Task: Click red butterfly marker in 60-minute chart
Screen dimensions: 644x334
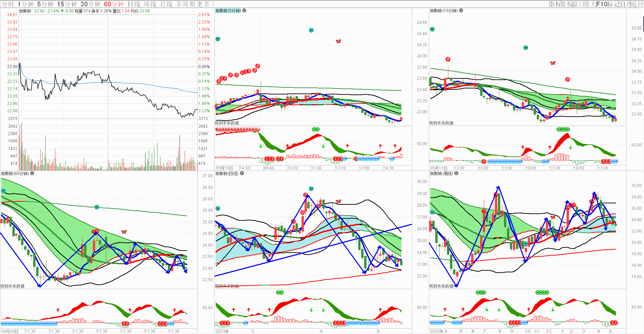Action: pyautogui.click(x=124, y=231)
